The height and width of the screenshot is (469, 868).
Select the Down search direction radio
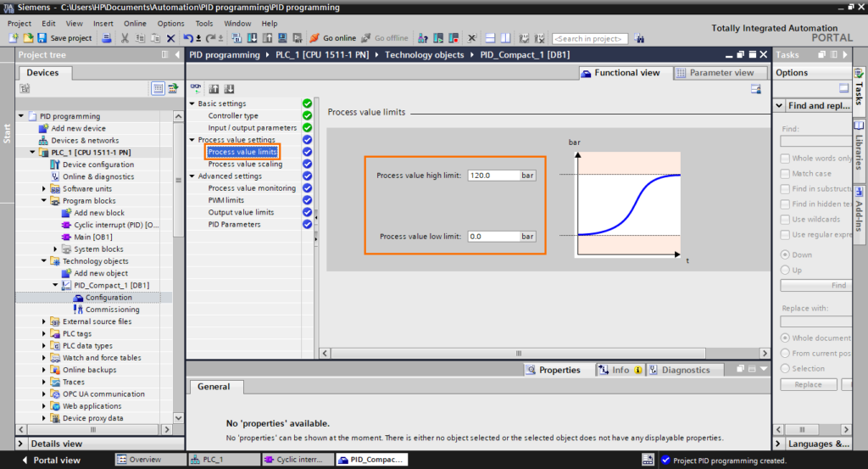point(785,254)
